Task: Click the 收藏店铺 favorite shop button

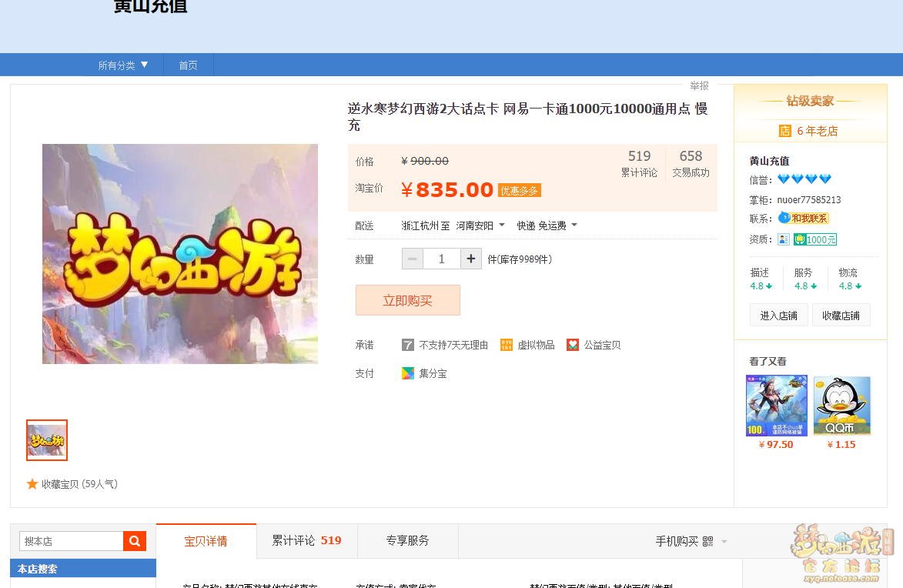Action: [841, 316]
